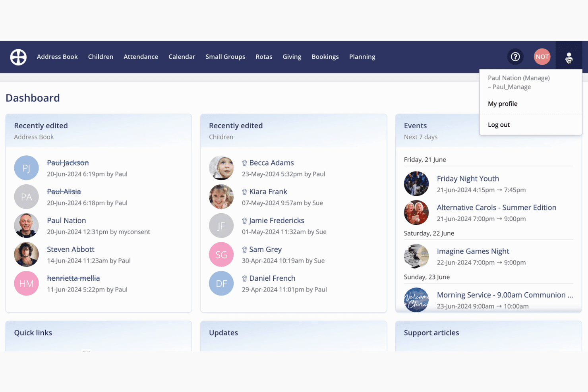Open the Morning Service 9.00am Communion link
This screenshot has height=392, width=588.
pyautogui.click(x=505, y=295)
